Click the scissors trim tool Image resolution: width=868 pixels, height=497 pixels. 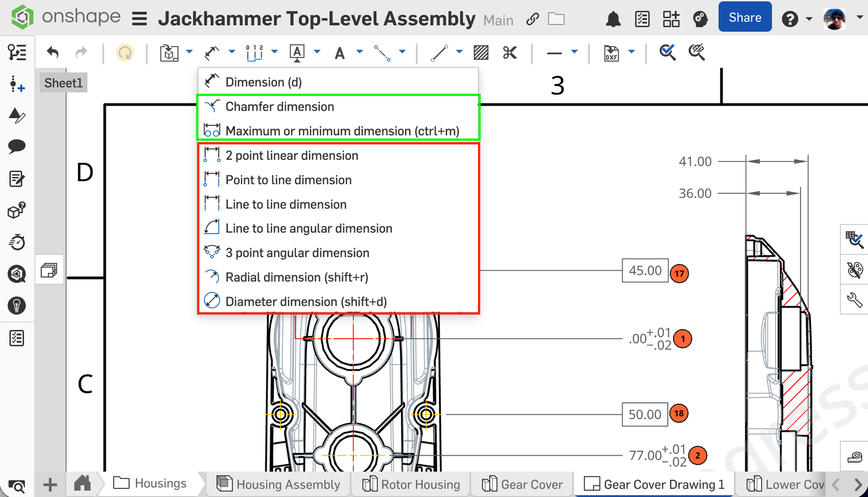509,53
